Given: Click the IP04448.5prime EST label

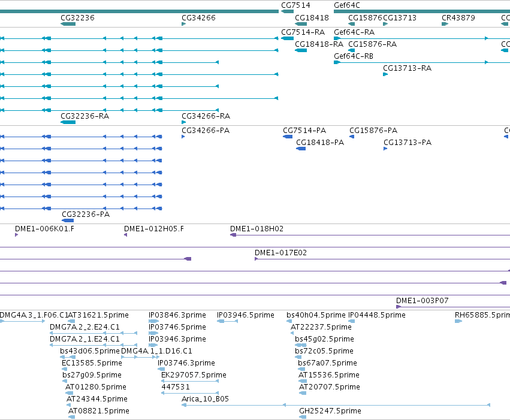Looking at the screenshot, I should tap(377, 315).
